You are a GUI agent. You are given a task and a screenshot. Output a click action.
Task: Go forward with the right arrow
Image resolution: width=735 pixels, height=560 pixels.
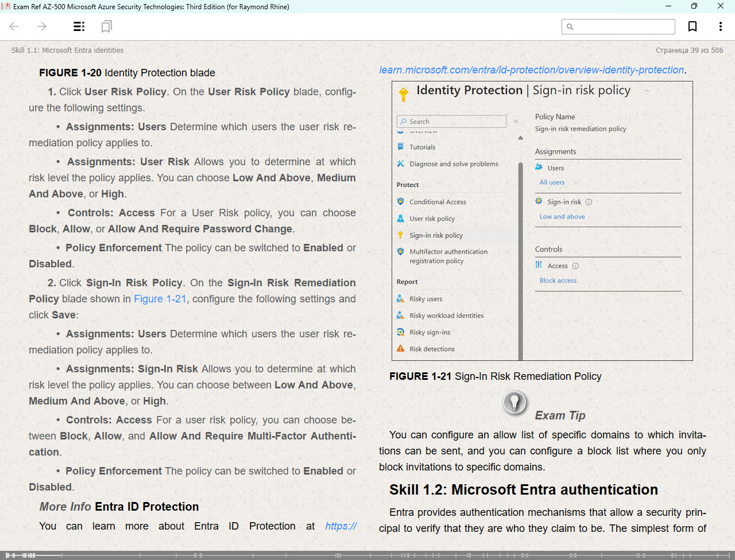(42, 26)
